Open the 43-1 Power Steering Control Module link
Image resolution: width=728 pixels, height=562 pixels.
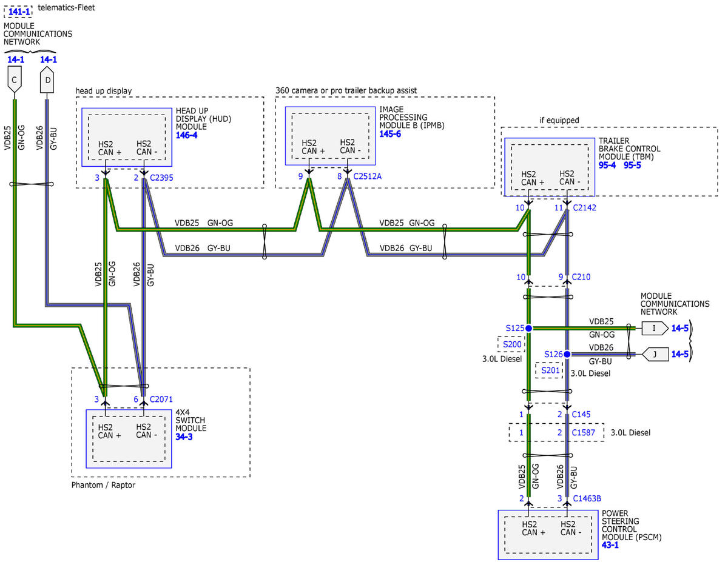pos(612,546)
